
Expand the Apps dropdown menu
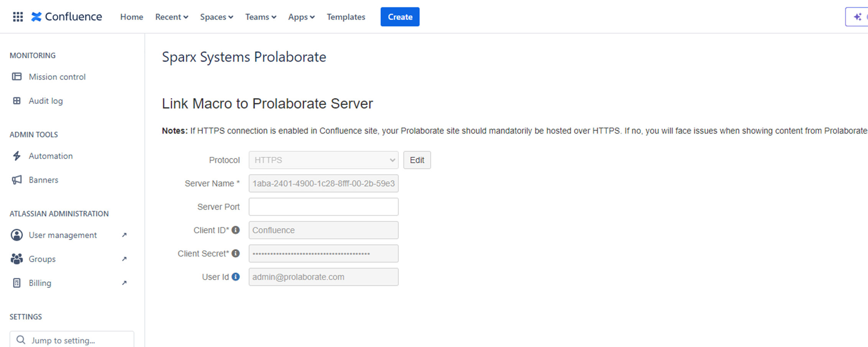point(301,17)
